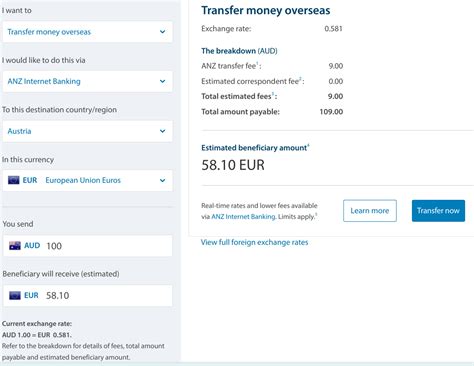Click footnote 2 by Estimated correspondent fee

[300, 78]
